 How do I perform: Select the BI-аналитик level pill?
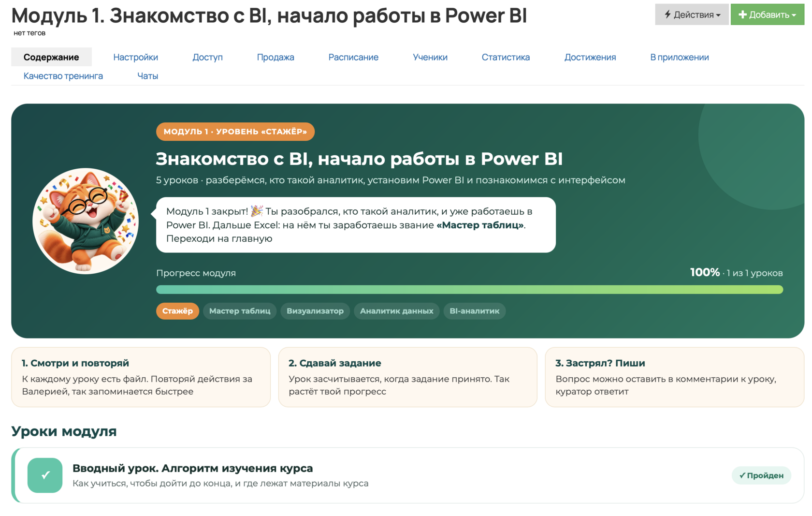click(x=475, y=311)
